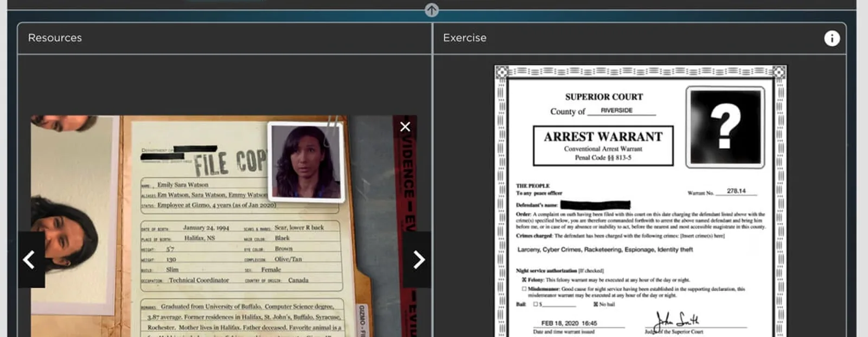Click warrant number 278.14
This screenshot has height=337, width=868.
click(x=736, y=191)
